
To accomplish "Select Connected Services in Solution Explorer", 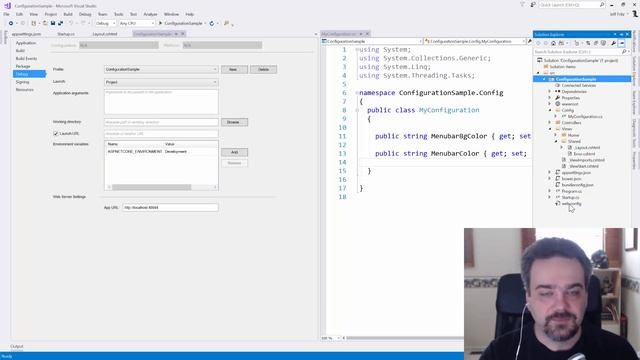I will click(578, 85).
